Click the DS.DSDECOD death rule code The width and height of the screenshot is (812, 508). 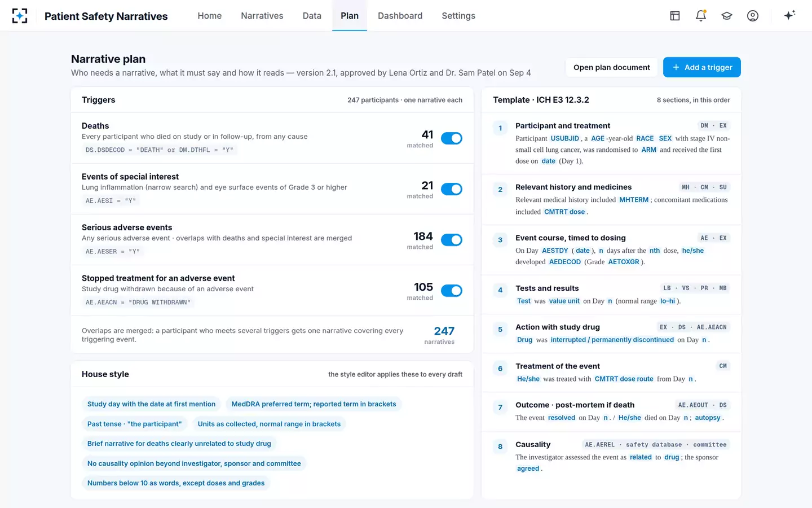pyautogui.click(x=160, y=150)
